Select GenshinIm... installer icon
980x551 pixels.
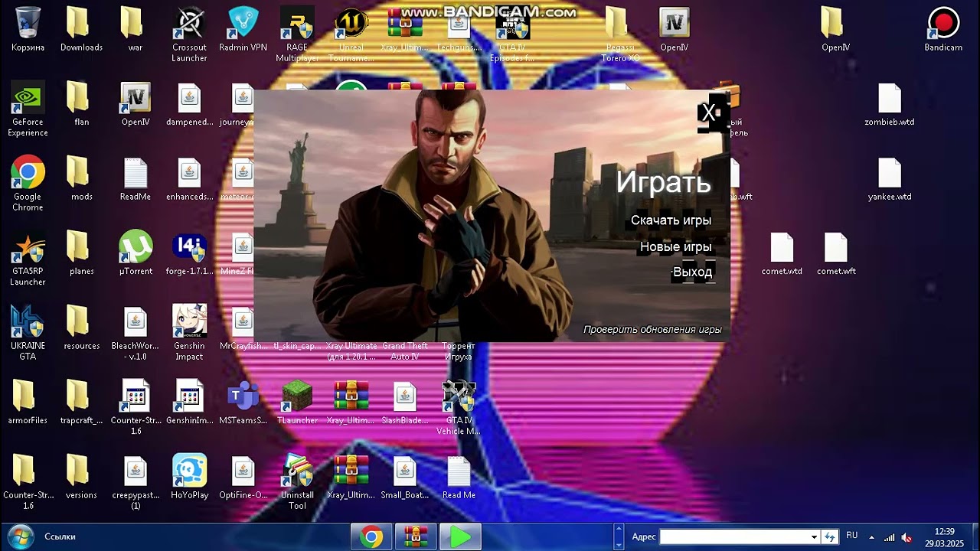coord(189,403)
